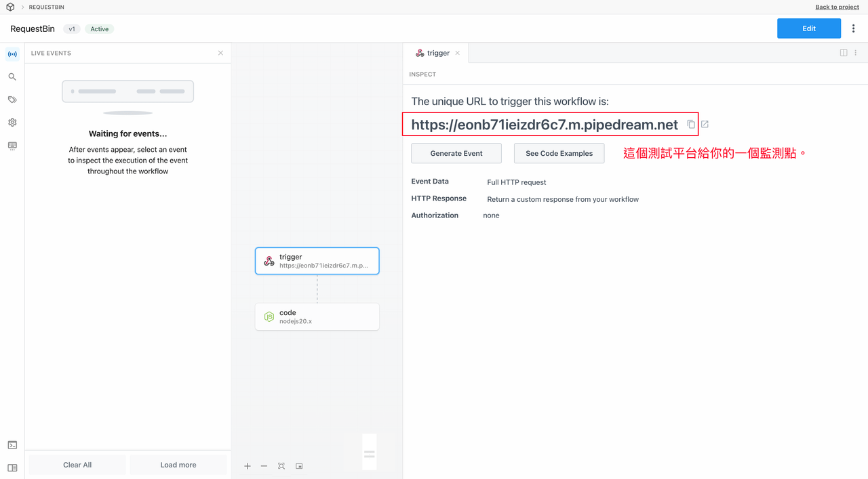Click the See Code Examples button
This screenshot has height=479, width=868.
pyautogui.click(x=559, y=153)
